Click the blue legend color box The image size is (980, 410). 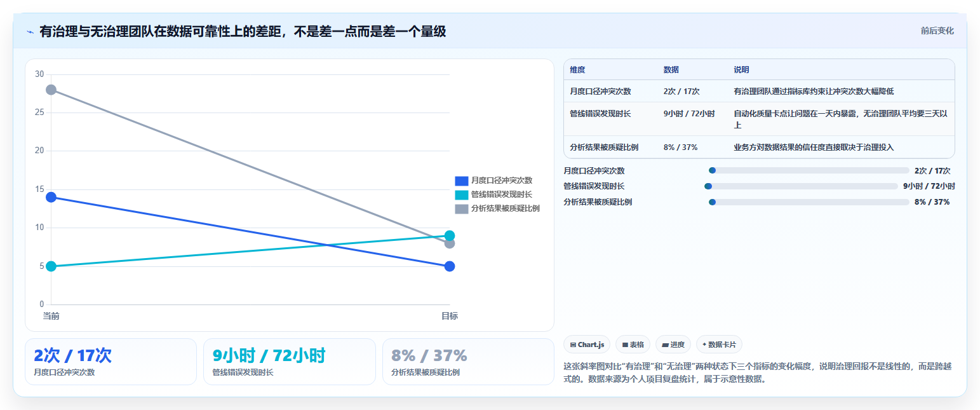pos(462,181)
